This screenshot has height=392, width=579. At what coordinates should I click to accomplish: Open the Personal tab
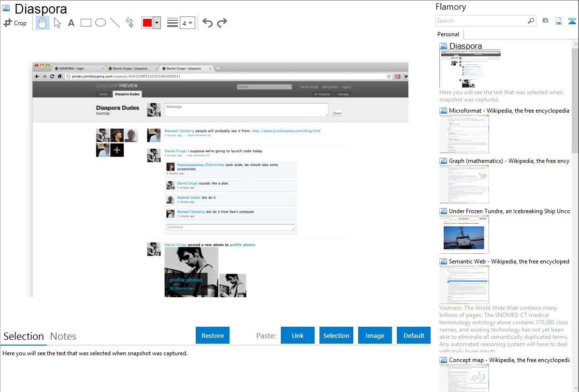tap(449, 34)
